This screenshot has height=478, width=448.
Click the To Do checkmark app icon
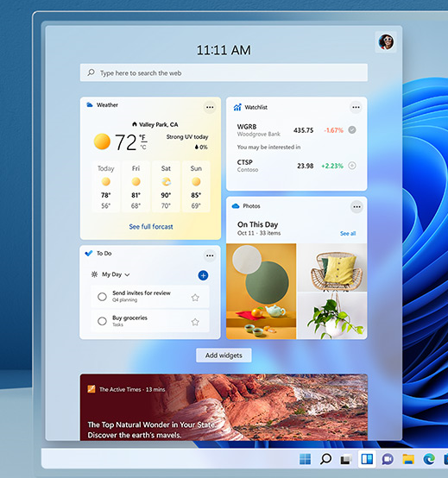point(89,254)
